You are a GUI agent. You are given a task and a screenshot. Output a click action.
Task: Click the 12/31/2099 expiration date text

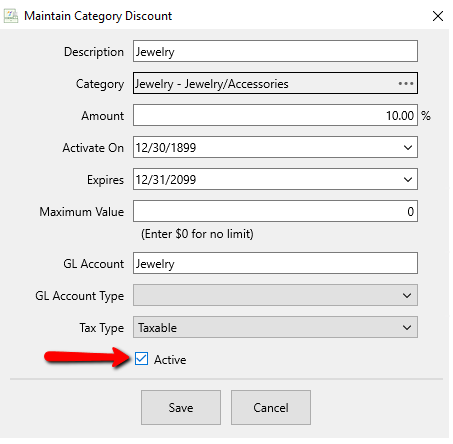[x=166, y=180]
